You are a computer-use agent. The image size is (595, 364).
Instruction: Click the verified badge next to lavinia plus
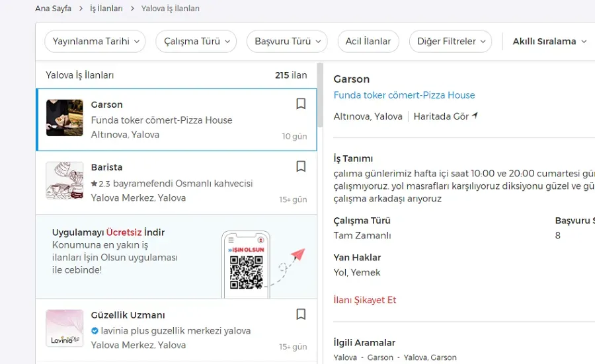click(x=95, y=330)
